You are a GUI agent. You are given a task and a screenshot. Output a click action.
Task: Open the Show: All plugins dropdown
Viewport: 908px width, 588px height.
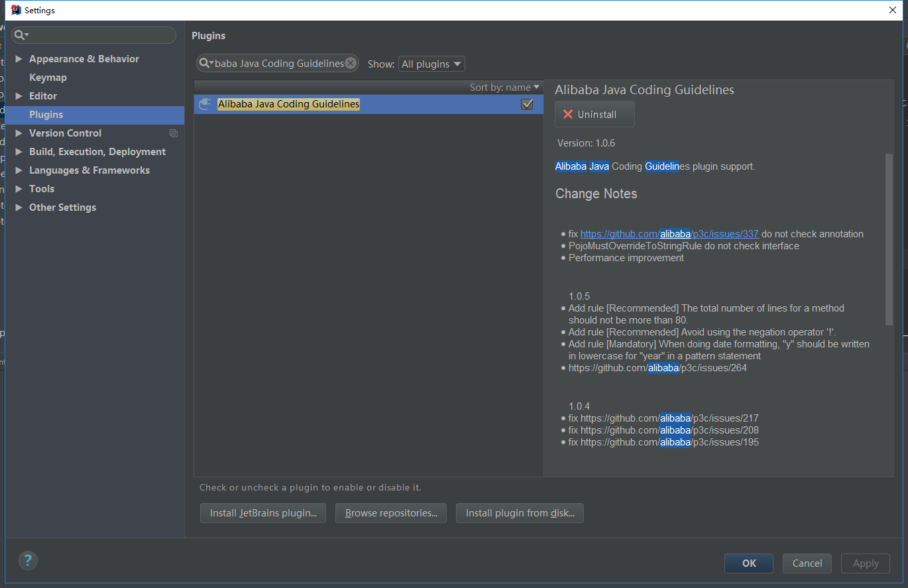431,64
